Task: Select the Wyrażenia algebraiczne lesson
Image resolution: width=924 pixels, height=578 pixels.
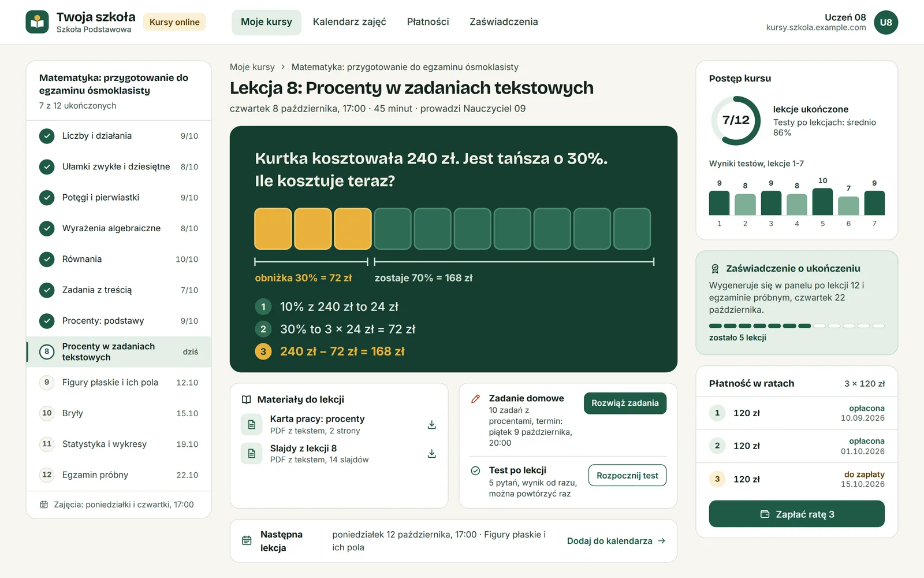Action: [119, 228]
